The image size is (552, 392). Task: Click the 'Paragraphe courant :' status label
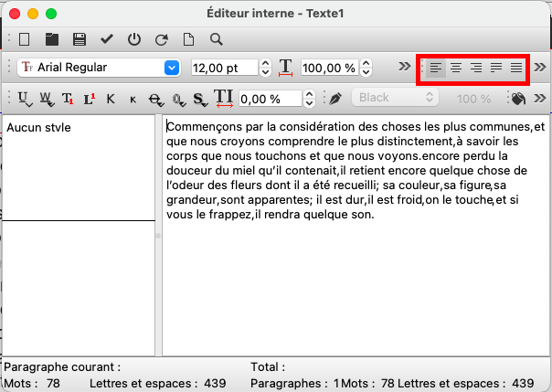(x=62, y=367)
